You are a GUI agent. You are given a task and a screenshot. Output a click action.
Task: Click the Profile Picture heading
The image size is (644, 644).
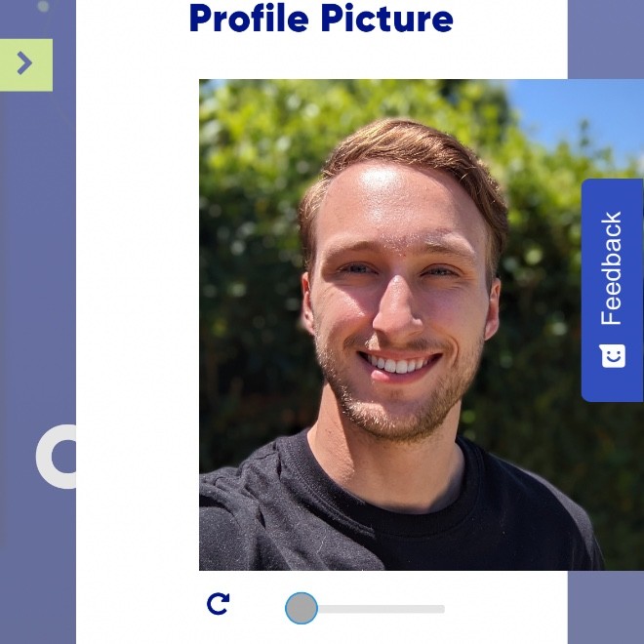coord(321,19)
